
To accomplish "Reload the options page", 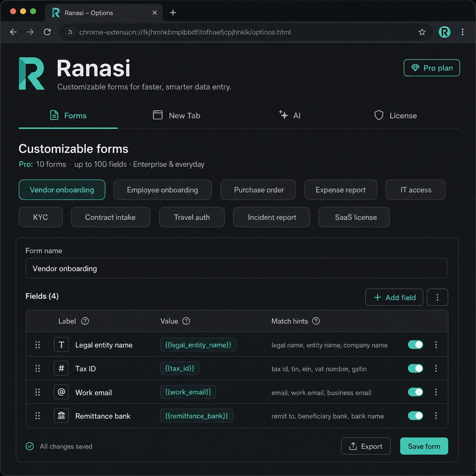I will 47,32.
